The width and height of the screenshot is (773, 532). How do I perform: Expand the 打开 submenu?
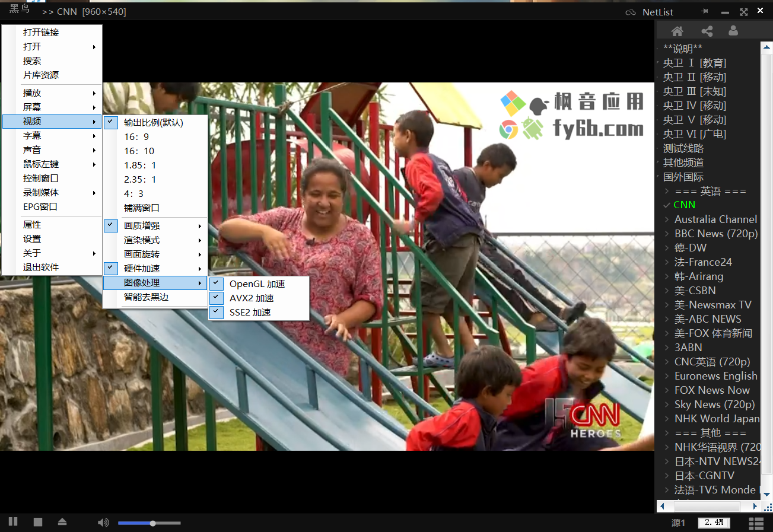[x=52, y=47]
